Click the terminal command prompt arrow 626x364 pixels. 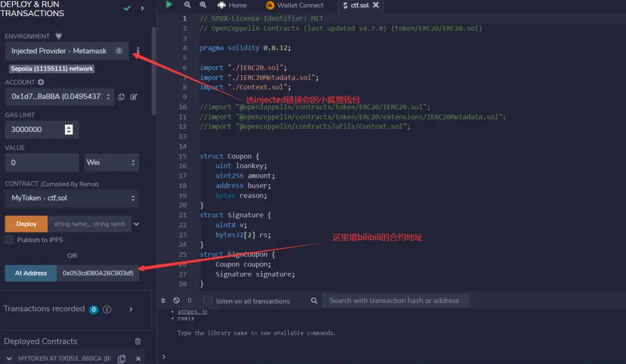click(x=164, y=357)
